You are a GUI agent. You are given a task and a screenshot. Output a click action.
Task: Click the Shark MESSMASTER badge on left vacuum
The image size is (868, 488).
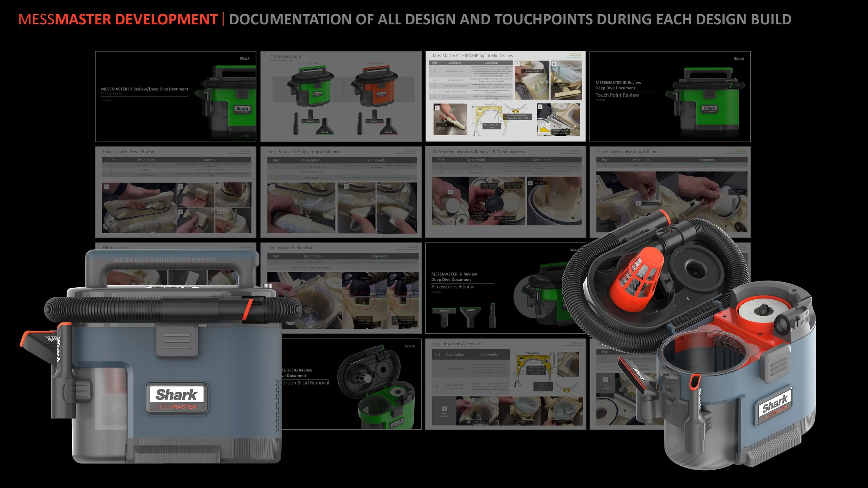(176, 398)
